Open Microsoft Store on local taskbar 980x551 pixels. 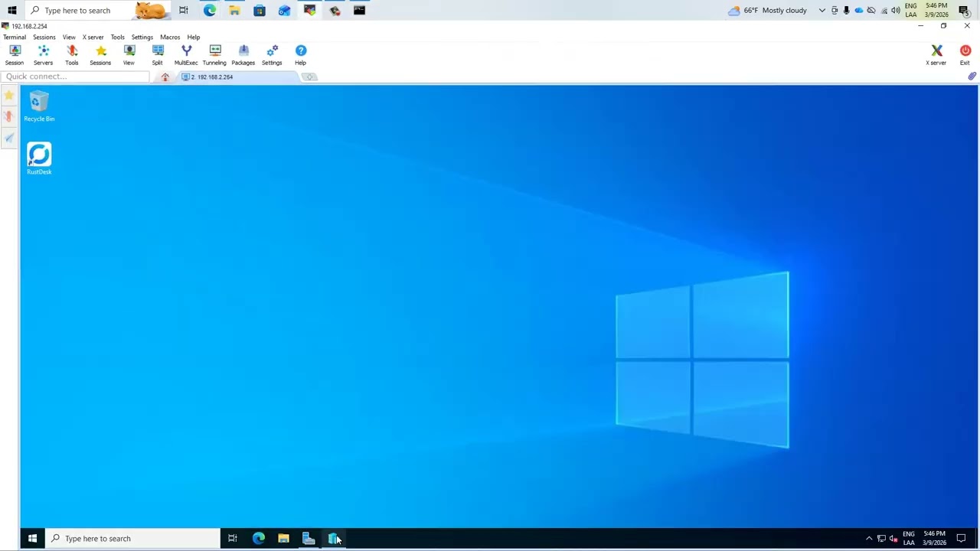point(260,10)
